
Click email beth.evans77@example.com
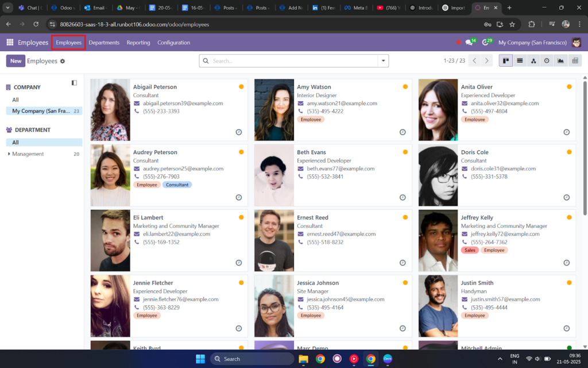click(341, 168)
